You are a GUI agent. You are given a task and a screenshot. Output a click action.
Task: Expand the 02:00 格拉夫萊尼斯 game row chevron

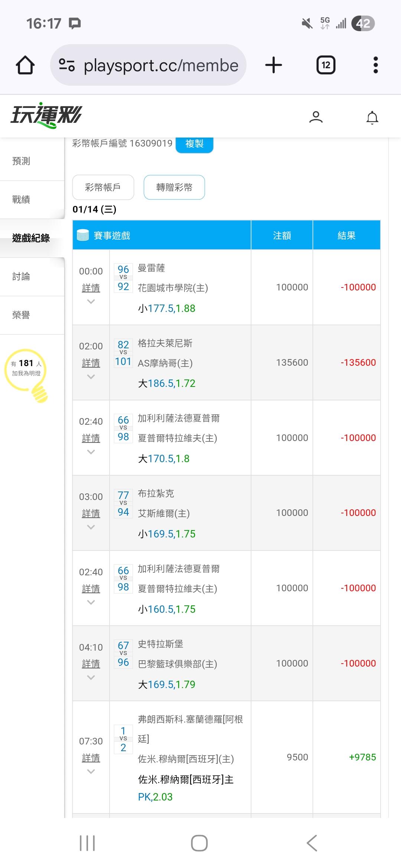91,377
